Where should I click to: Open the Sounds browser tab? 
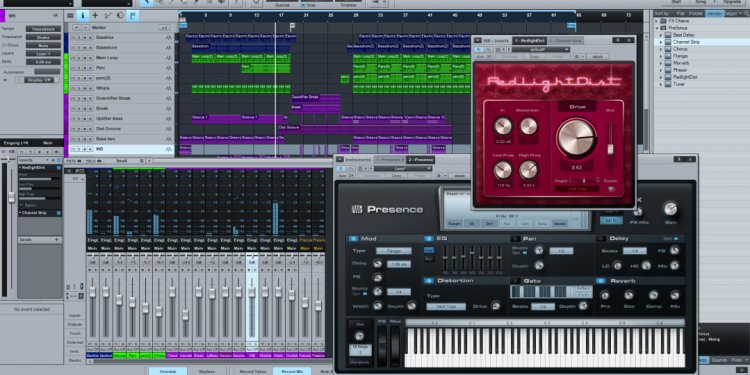pos(719,360)
